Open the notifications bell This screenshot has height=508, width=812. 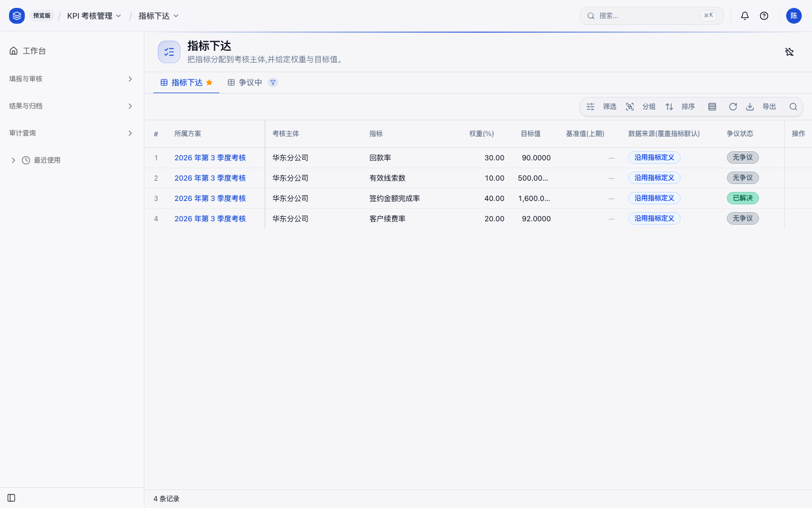click(x=745, y=16)
